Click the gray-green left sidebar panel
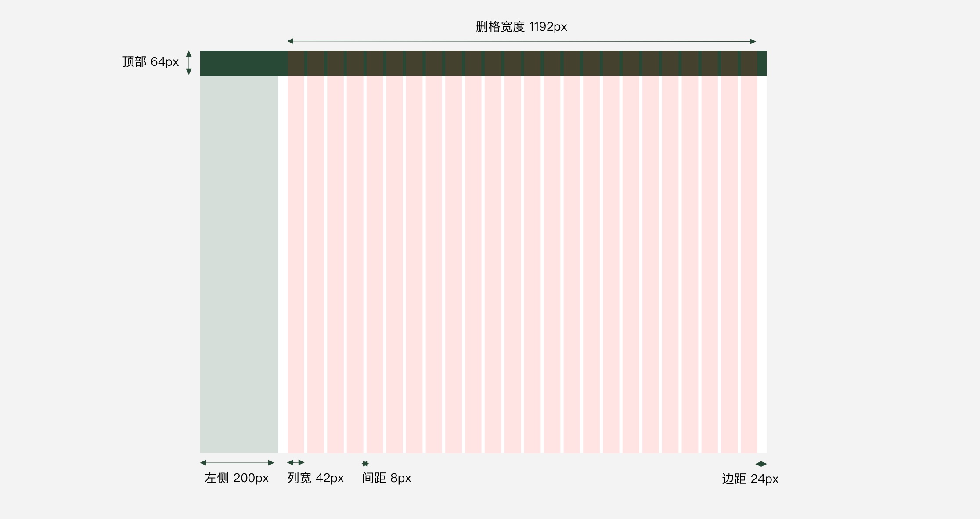 239,263
